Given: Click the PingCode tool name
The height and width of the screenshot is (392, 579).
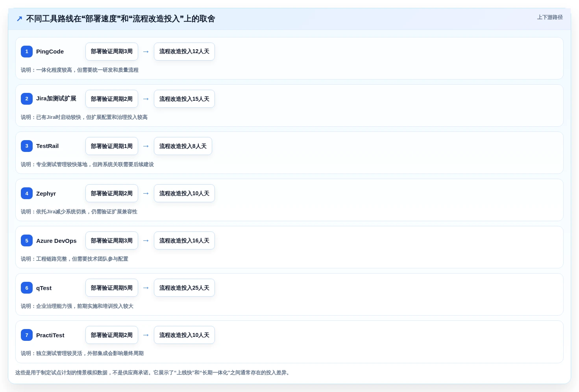Looking at the screenshot, I should pyautogui.click(x=50, y=52).
